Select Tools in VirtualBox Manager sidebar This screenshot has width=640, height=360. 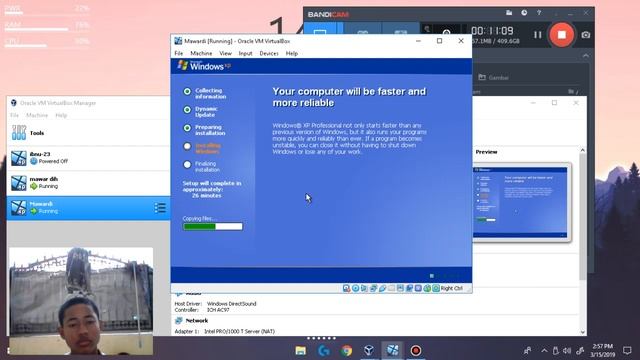(x=89, y=133)
